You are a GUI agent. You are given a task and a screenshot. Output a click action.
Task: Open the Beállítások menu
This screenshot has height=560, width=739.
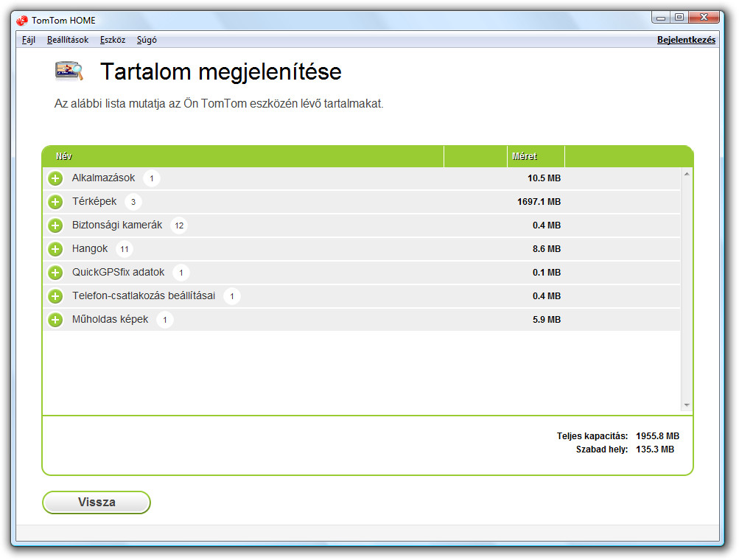coord(67,40)
